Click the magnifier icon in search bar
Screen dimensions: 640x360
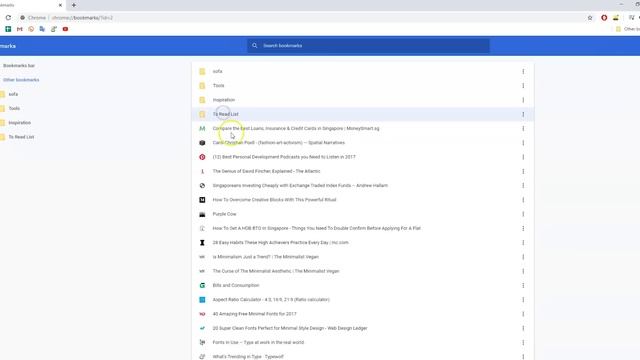(255, 46)
